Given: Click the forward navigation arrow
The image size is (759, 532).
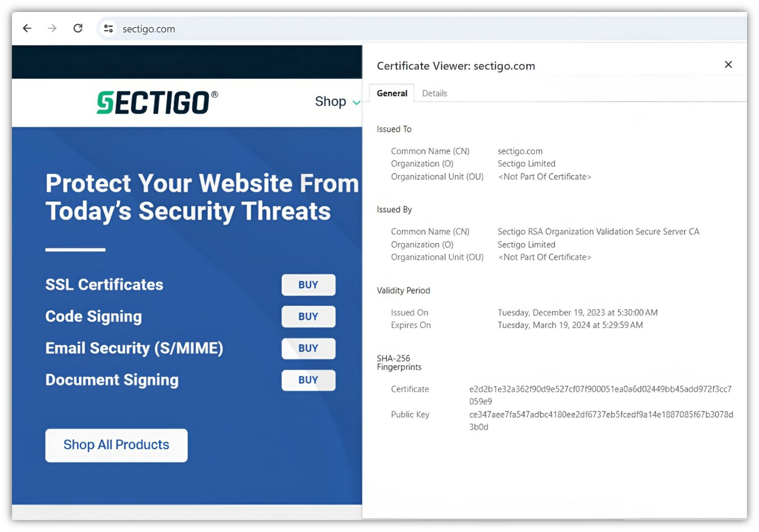Looking at the screenshot, I should 52,29.
